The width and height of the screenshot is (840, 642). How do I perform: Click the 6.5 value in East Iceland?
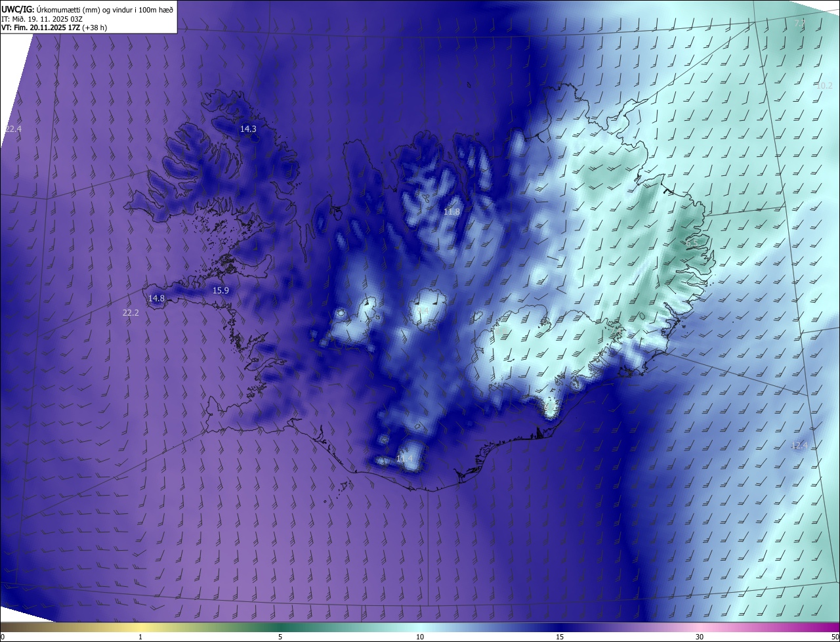(x=692, y=244)
